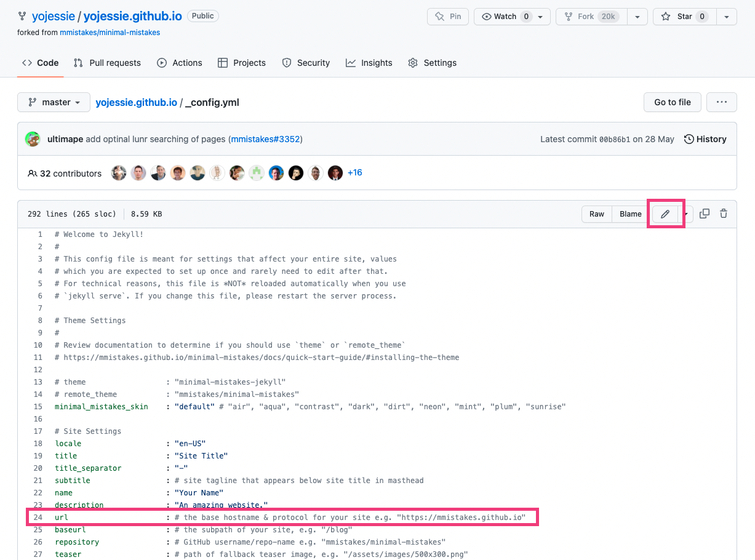This screenshot has width=755, height=560.
Task: Click the 32 contributors label
Action: (x=65, y=174)
